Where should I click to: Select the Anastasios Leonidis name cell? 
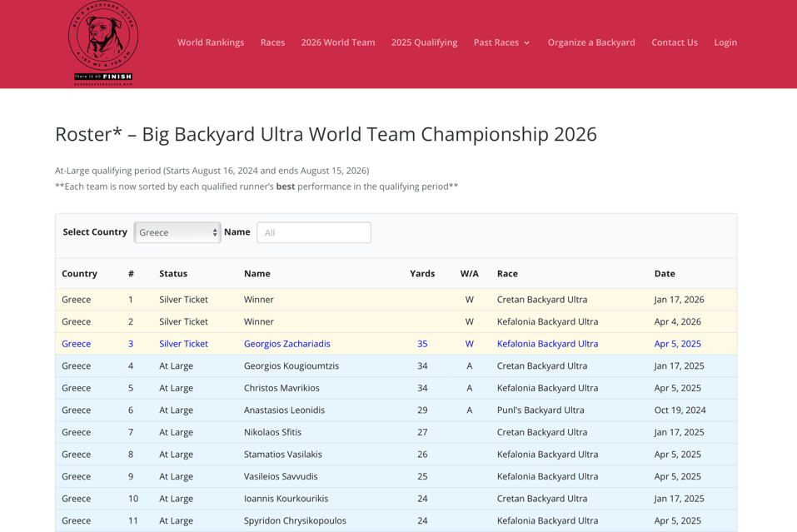[x=284, y=410]
